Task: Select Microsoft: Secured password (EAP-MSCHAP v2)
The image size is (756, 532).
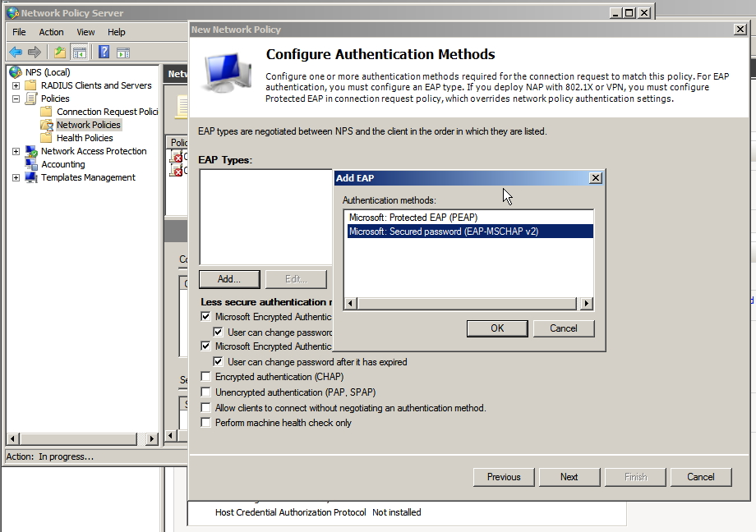Action: [x=470, y=232]
